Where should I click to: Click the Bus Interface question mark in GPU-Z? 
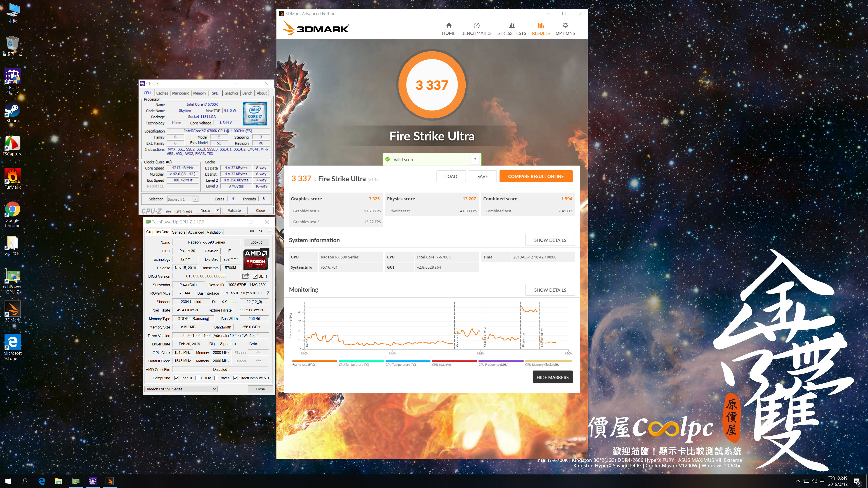tap(268, 293)
